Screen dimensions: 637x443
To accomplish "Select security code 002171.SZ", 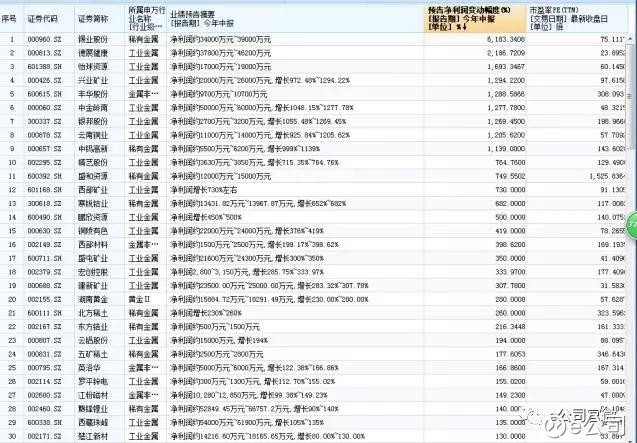I will pyautogui.click(x=45, y=436).
